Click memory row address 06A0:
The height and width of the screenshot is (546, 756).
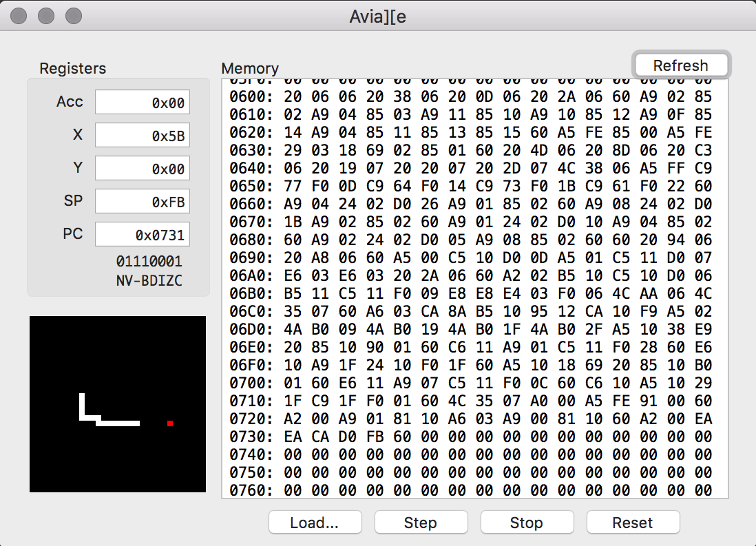click(251, 275)
